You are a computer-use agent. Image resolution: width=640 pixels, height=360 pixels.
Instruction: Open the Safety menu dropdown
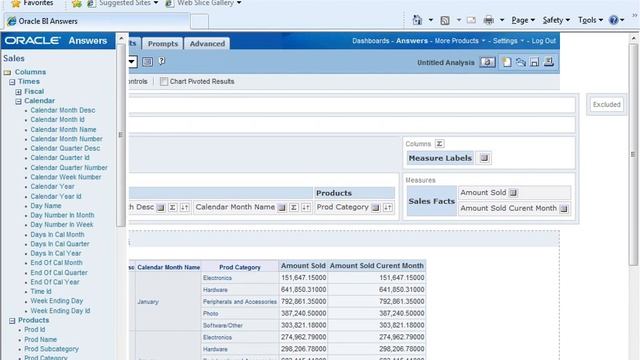tap(556, 20)
